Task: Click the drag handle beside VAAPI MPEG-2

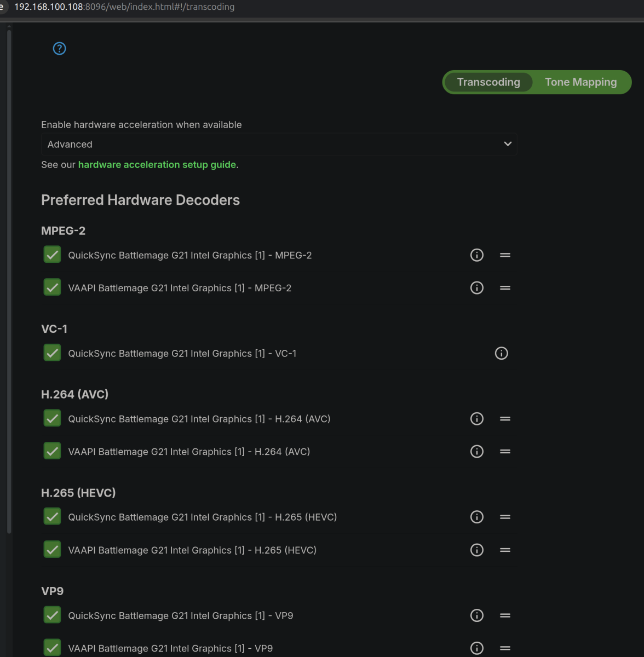Action: click(x=504, y=287)
